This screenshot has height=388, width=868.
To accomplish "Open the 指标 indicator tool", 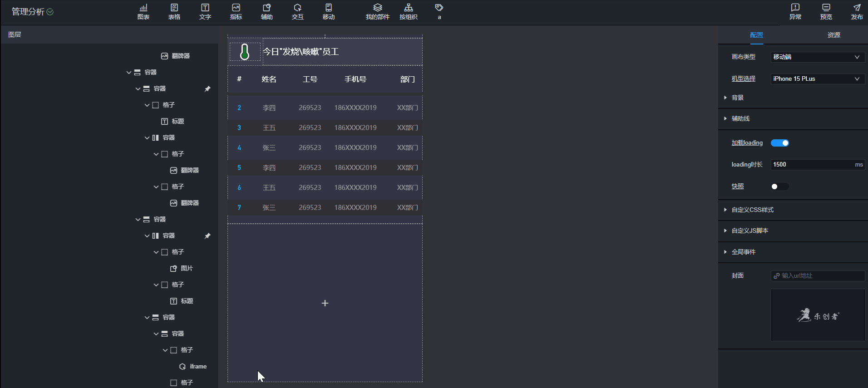I will (236, 12).
